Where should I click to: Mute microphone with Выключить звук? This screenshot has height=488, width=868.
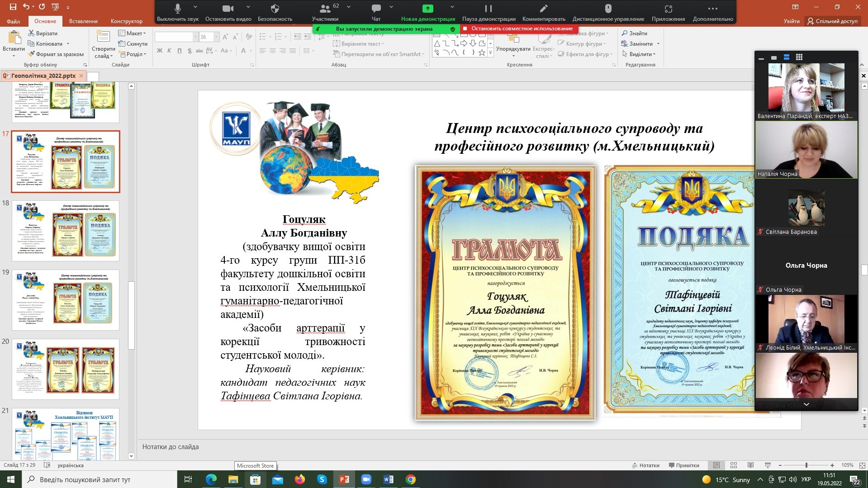pos(178,9)
